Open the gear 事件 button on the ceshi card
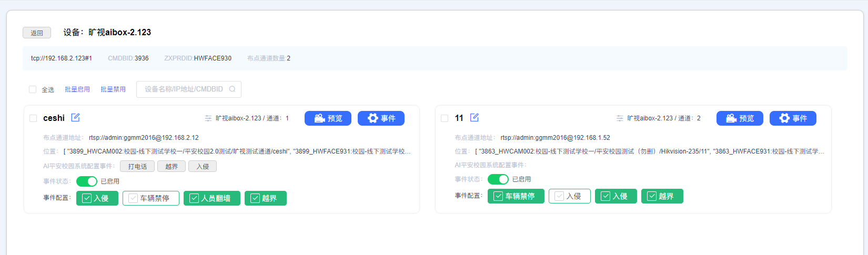868x255 pixels. [x=381, y=118]
